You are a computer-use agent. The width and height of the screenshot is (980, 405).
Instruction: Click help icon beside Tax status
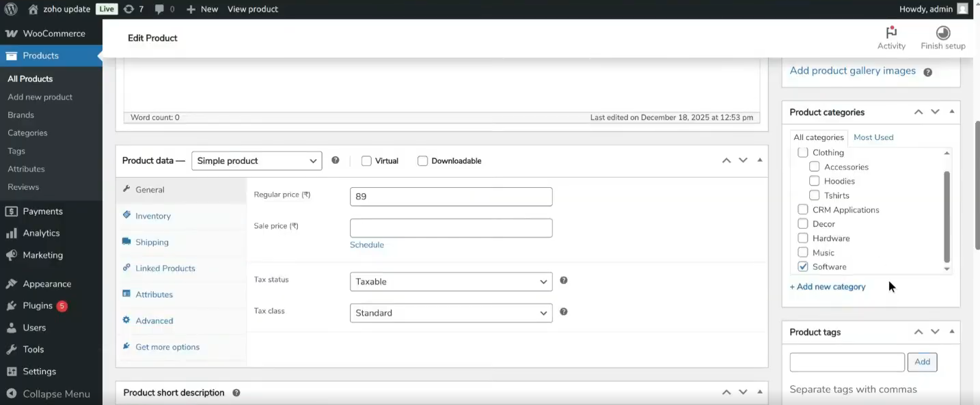(564, 281)
